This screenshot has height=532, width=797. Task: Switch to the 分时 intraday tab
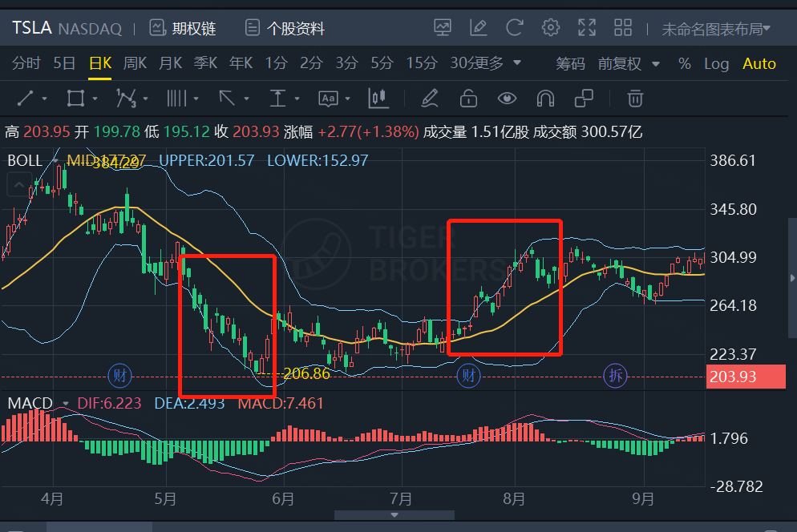(26, 63)
